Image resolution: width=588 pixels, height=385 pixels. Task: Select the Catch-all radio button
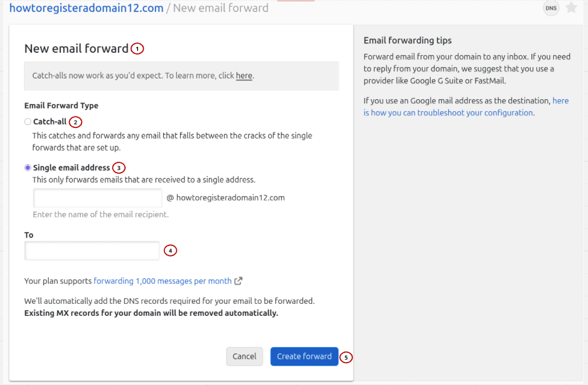28,122
